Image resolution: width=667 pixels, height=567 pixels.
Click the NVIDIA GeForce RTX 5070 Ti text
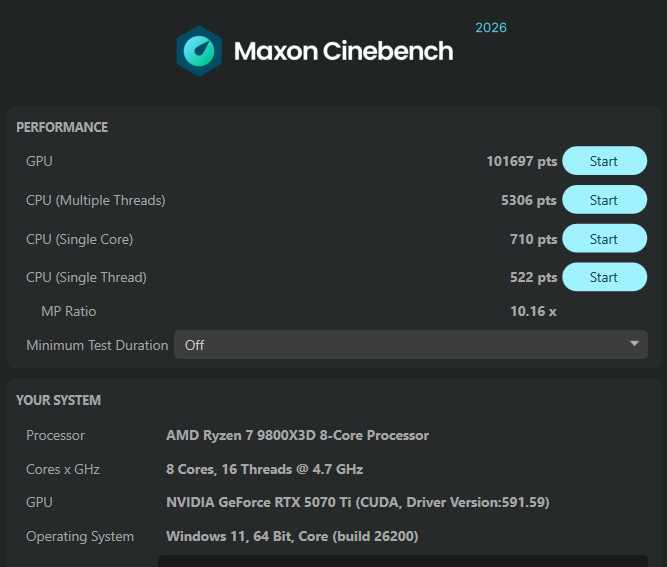(358, 502)
